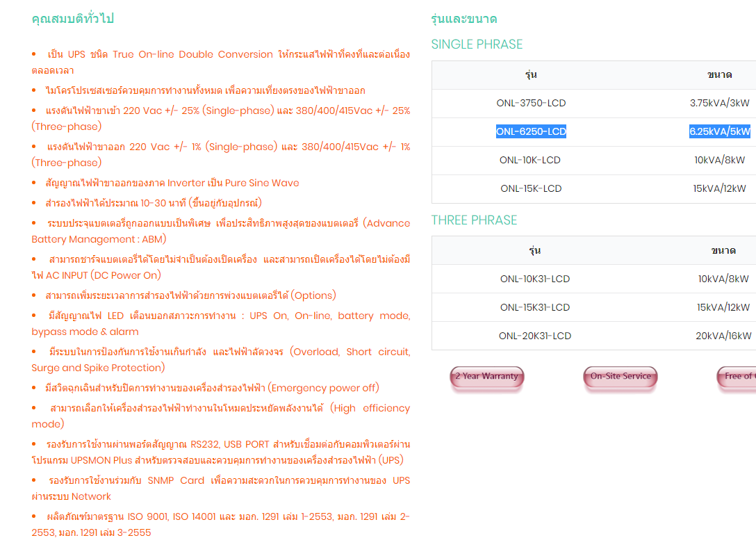Click 10kVA/8kW cell in ONL-10K31-LCD row

click(723, 279)
